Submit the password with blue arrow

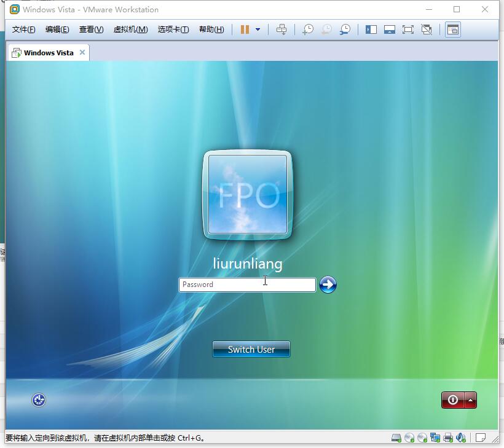coord(328,285)
